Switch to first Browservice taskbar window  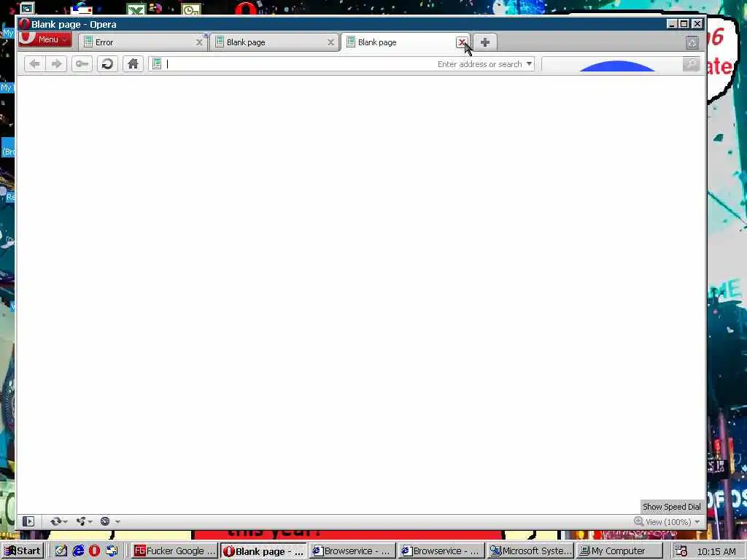tap(352, 551)
